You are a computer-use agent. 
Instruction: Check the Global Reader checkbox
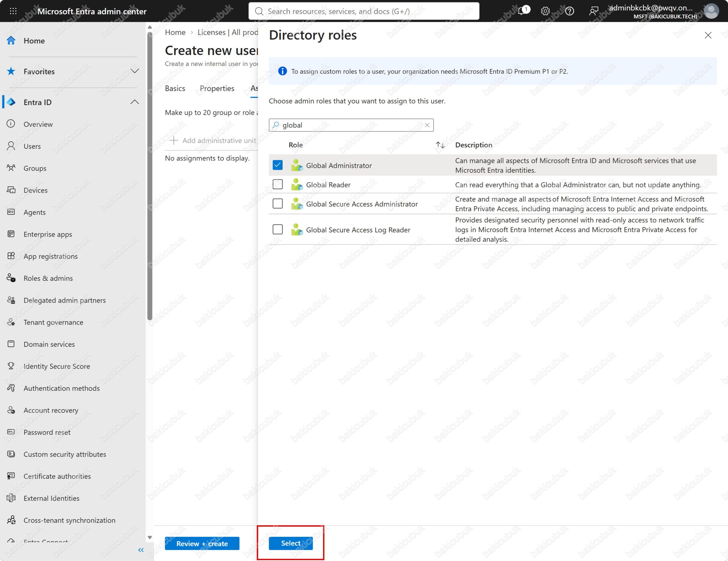[278, 184]
